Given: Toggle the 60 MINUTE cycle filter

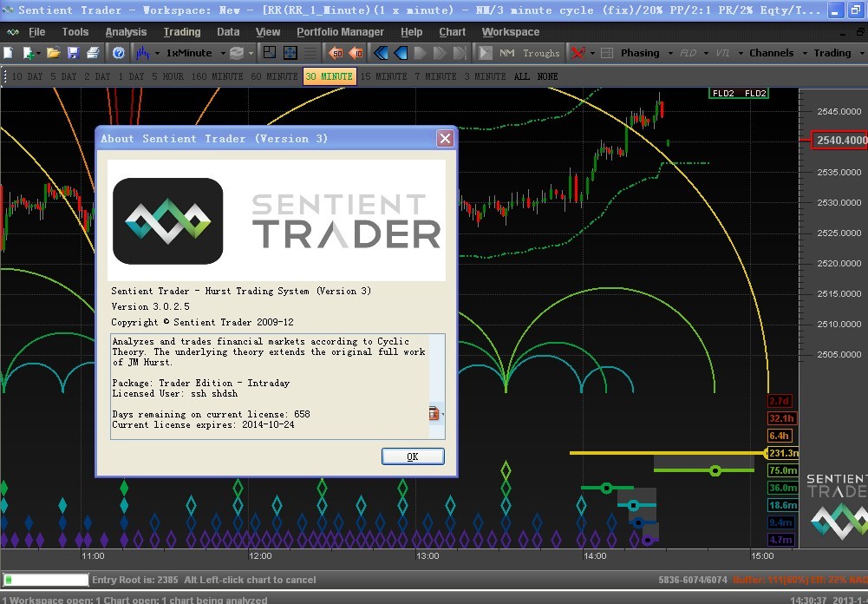Looking at the screenshot, I should coord(275,76).
